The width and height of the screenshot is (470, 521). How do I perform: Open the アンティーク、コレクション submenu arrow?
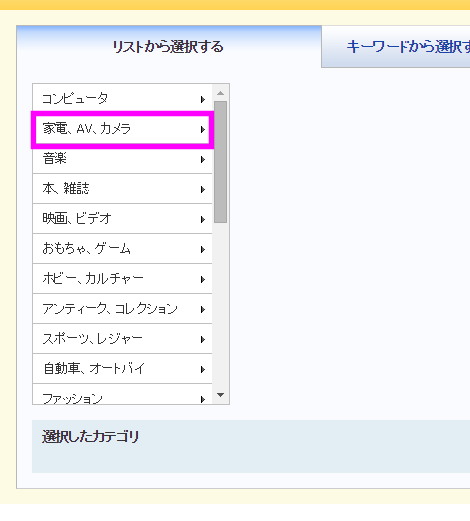pyautogui.click(x=203, y=309)
